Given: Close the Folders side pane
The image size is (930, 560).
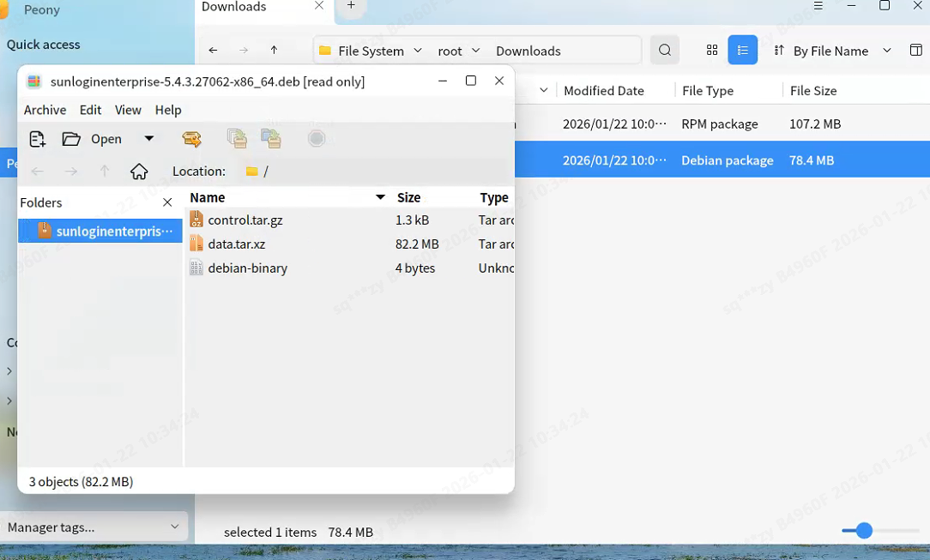Looking at the screenshot, I should pos(167,203).
